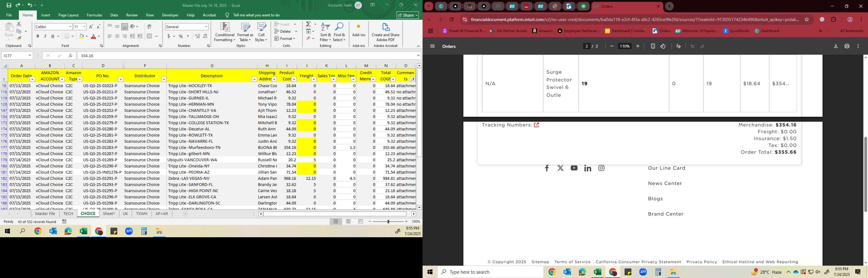Viewport: 868px width, 278px height.
Task: Select Normal view in Excel status bar
Action: click(336, 221)
